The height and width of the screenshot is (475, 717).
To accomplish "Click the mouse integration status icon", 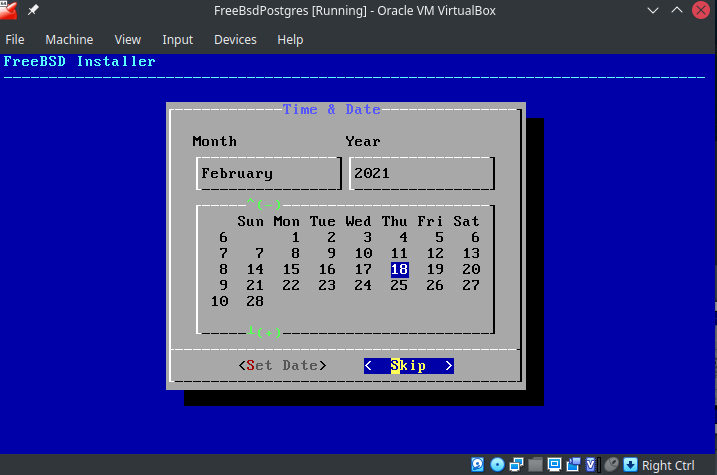I will [611, 464].
